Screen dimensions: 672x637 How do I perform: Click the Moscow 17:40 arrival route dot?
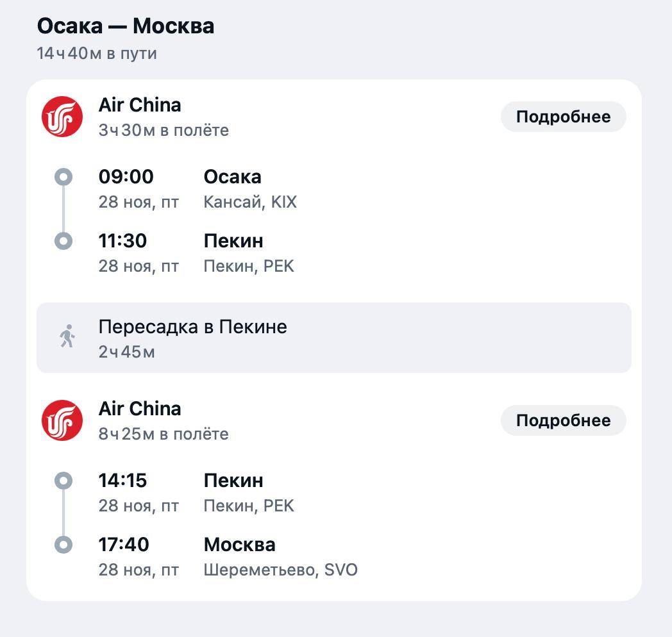click(x=63, y=545)
